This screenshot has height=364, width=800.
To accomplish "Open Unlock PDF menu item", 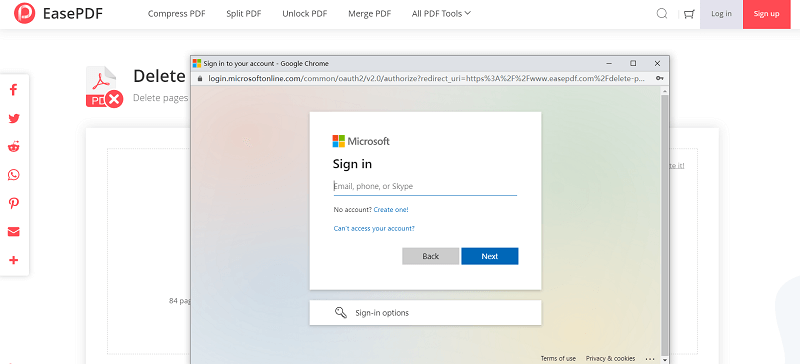I will pos(305,14).
